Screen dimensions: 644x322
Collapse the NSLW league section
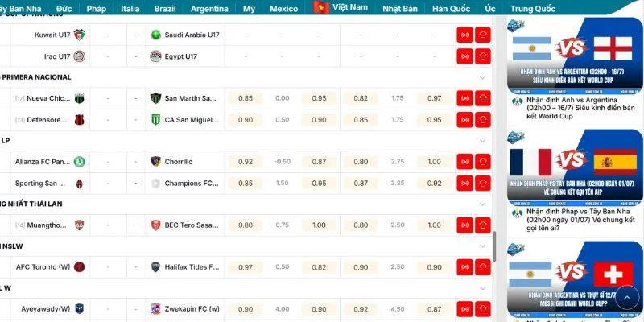(x=482, y=246)
